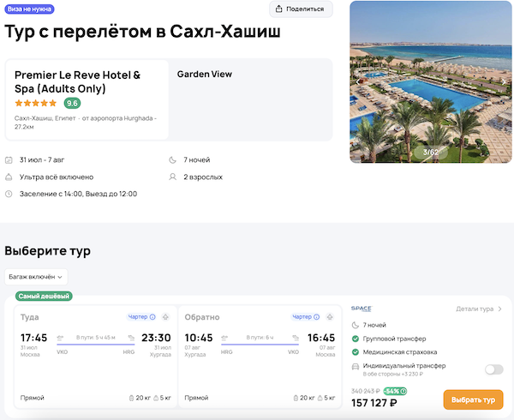Show the previous hotel photo with left arrow
This screenshot has width=514, height=420.
[x=358, y=80]
